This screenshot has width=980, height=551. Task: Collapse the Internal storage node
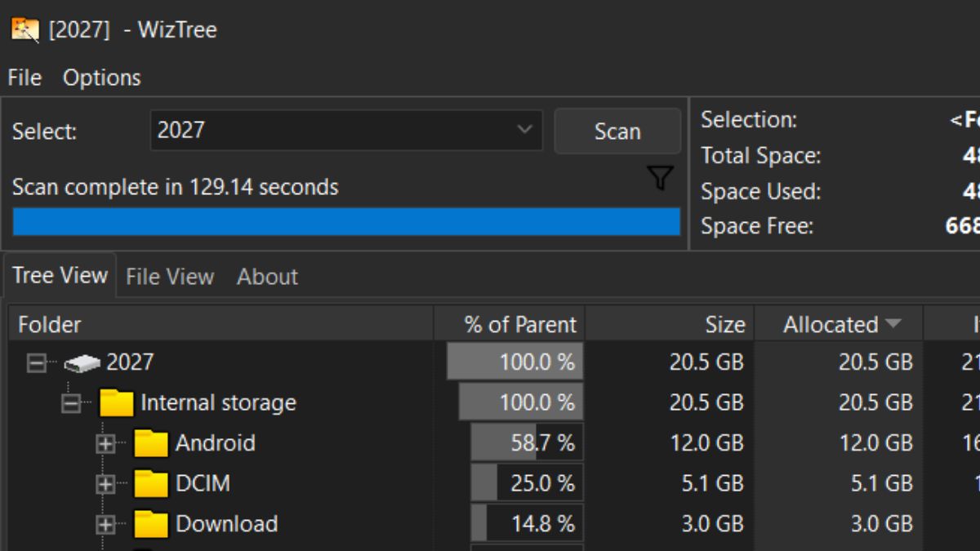(x=71, y=403)
